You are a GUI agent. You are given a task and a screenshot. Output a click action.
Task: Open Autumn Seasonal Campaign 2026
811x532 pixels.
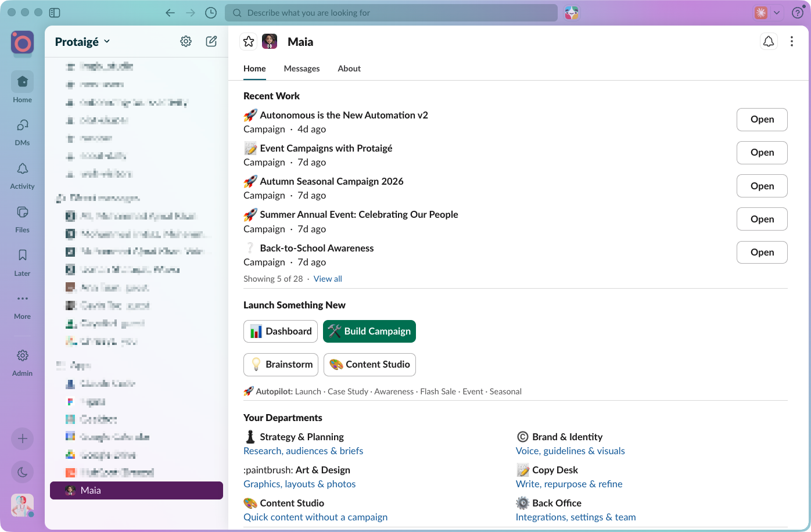click(762, 186)
